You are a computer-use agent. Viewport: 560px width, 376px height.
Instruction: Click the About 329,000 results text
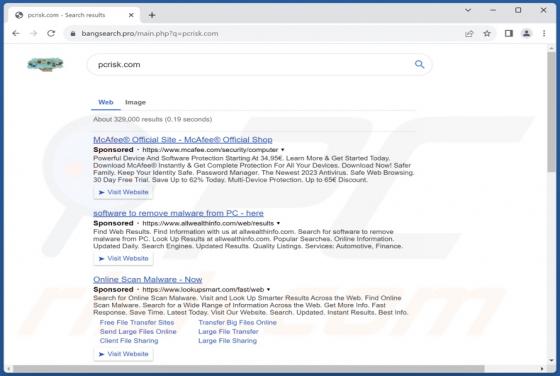click(152, 119)
